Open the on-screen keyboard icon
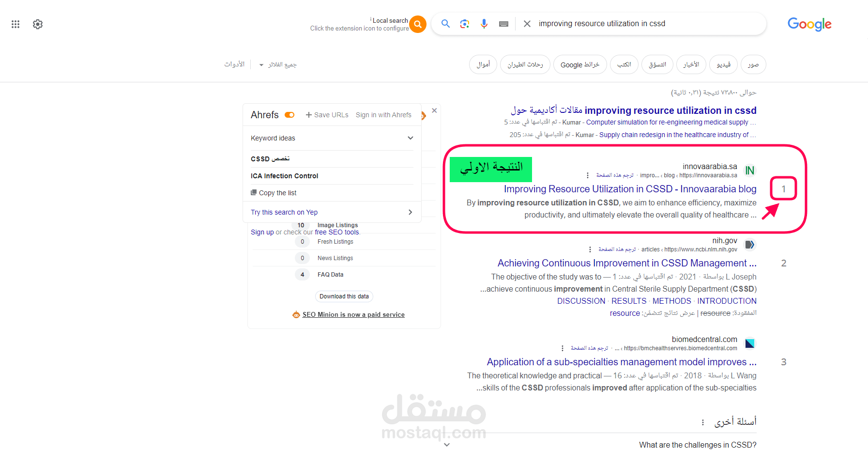 503,23
